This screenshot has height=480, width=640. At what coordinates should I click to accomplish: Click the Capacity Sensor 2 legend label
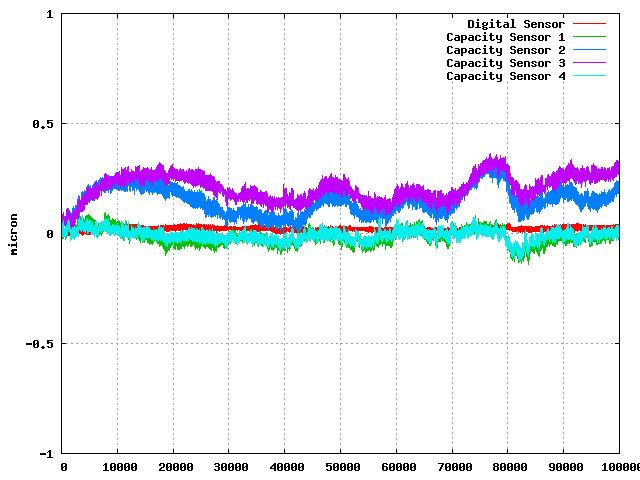[x=506, y=51]
